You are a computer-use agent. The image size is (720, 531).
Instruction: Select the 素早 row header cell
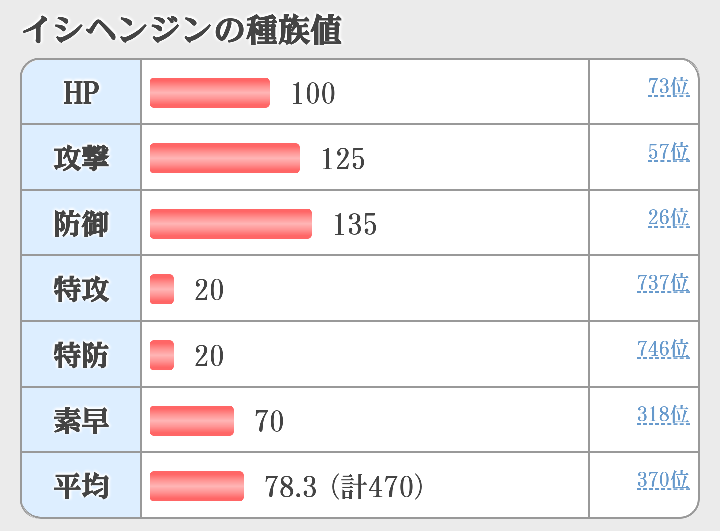tap(81, 421)
